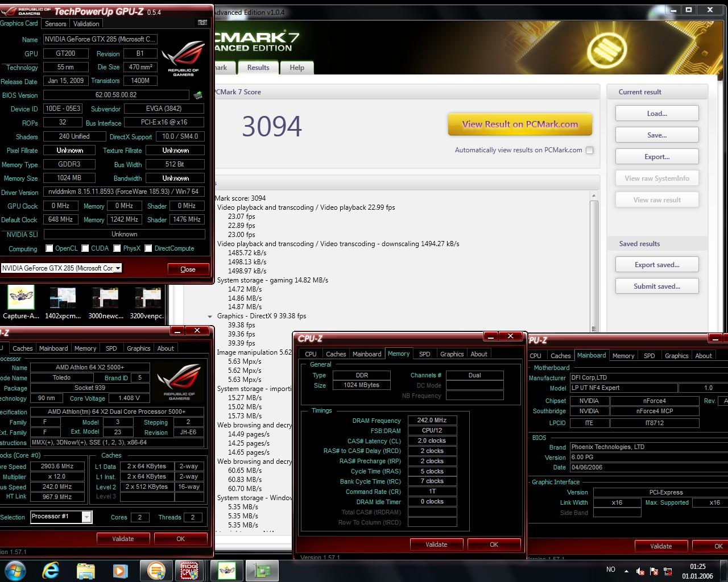Viewport: 728px width, 582px height.
Task: Show hidden system tray icons
Action: coord(626,571)
